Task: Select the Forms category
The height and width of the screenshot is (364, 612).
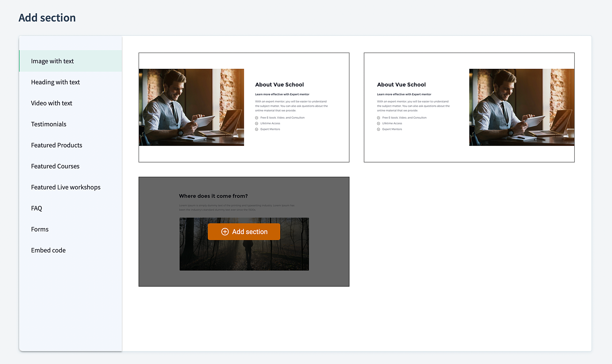Action: coord(40,229)
